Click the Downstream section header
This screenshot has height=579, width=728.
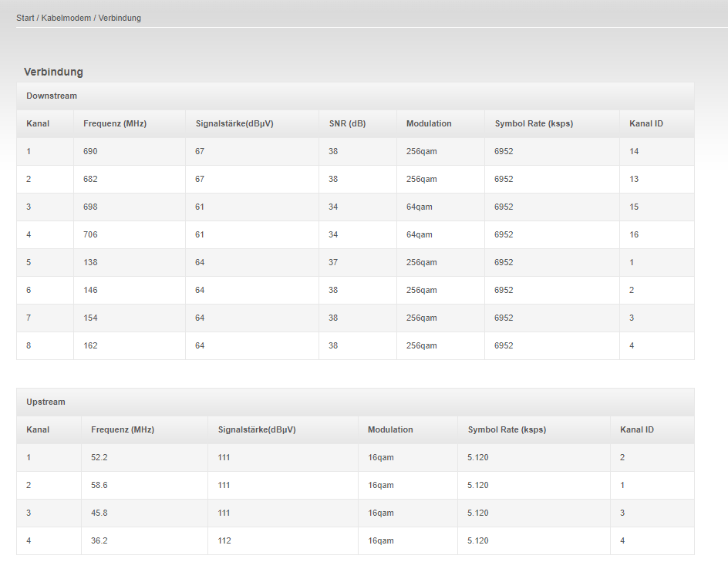pos(356,96)
